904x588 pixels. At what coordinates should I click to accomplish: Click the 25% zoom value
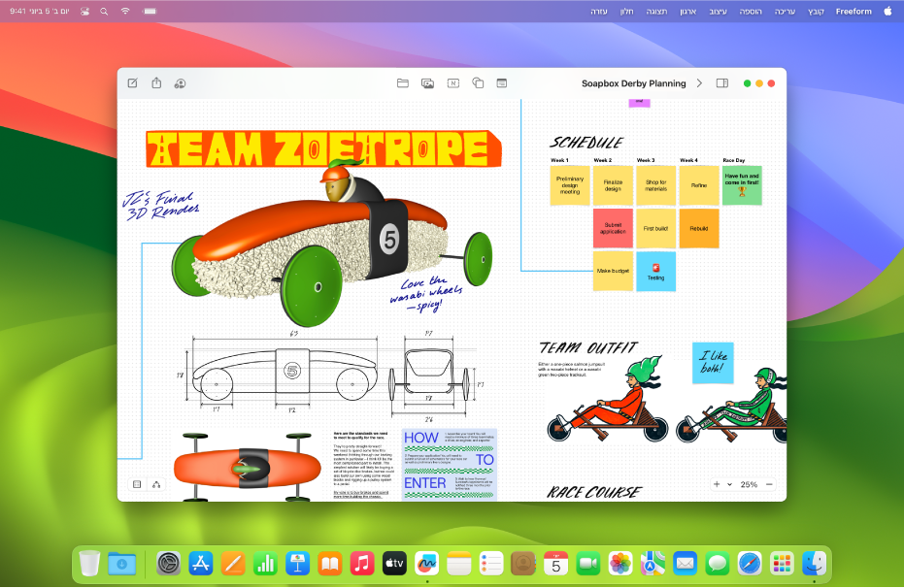[749, 484]
